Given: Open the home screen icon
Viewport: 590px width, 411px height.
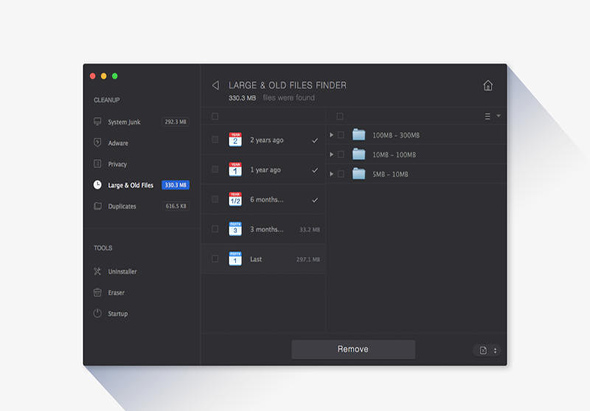Looking at the screenshot, I should point(488,85).
